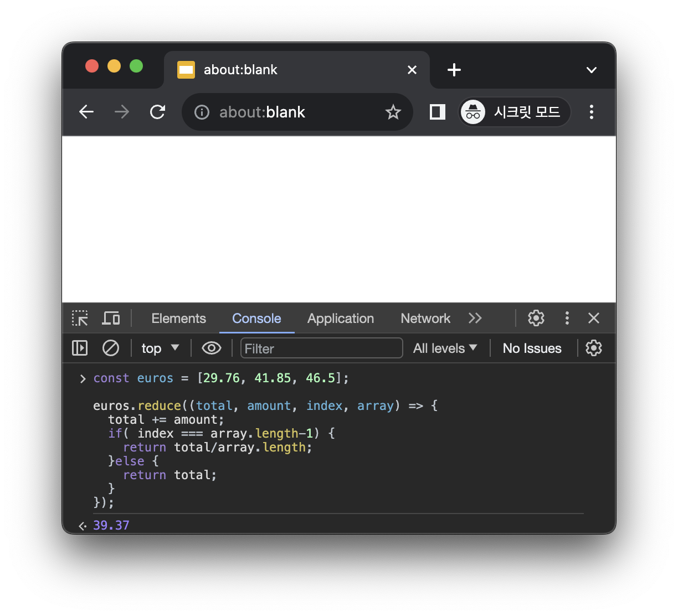Image resolution: width=678 pixels, height=616 pixels.
Task: Open the Application panel
Action: pos(341,319)
